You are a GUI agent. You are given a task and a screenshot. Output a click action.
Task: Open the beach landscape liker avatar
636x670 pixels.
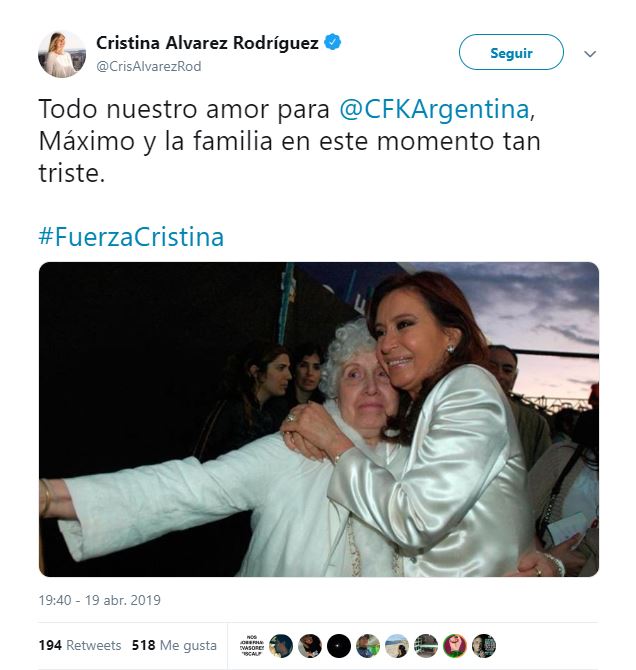pos(397,646)
